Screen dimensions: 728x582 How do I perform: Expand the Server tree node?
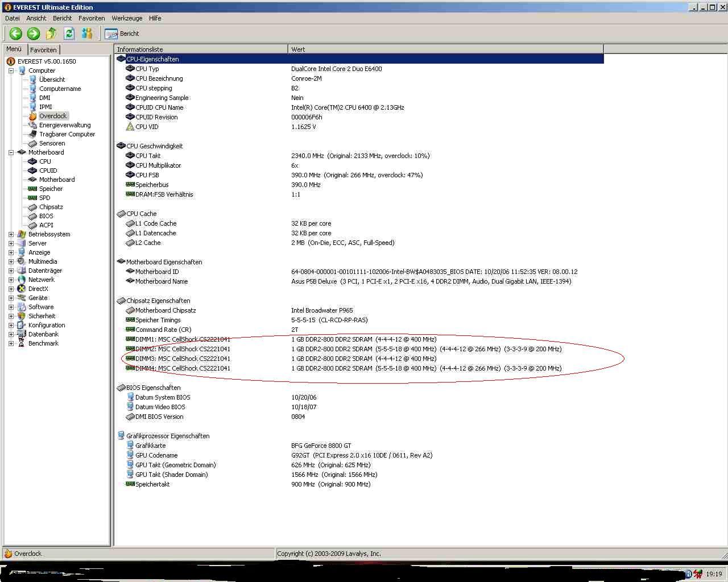pos(11,243)
